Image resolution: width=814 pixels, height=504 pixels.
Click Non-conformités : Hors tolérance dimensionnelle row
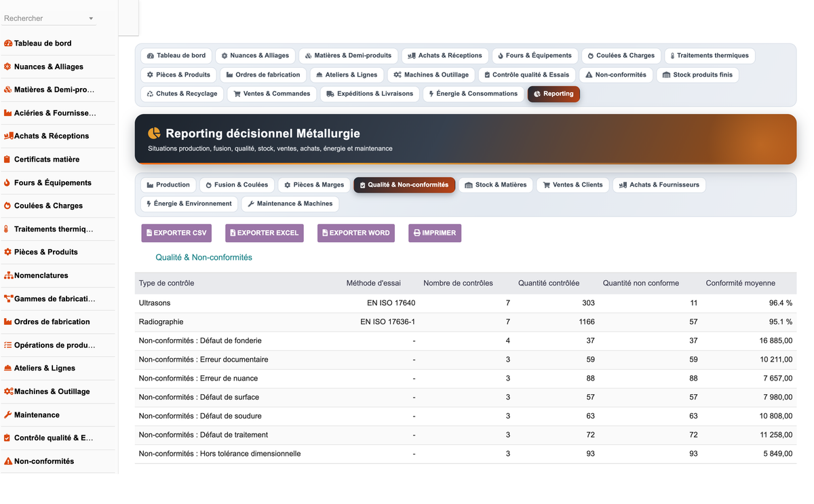click(x=465, y=454)
